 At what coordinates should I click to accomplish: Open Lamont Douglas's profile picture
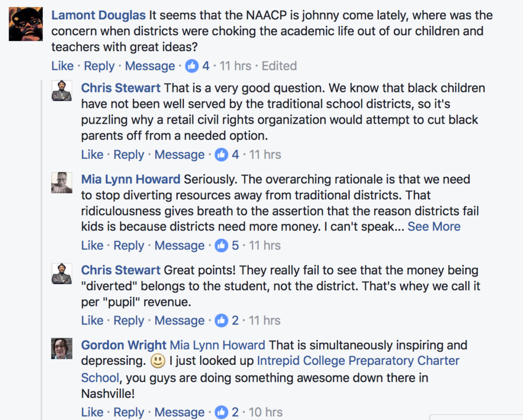[25, 24]
